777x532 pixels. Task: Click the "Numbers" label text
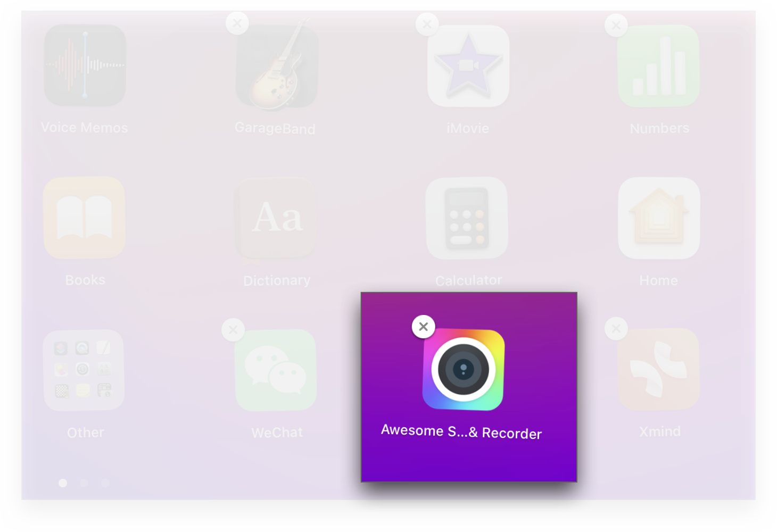pyautogui.click(x=659, y=128)
